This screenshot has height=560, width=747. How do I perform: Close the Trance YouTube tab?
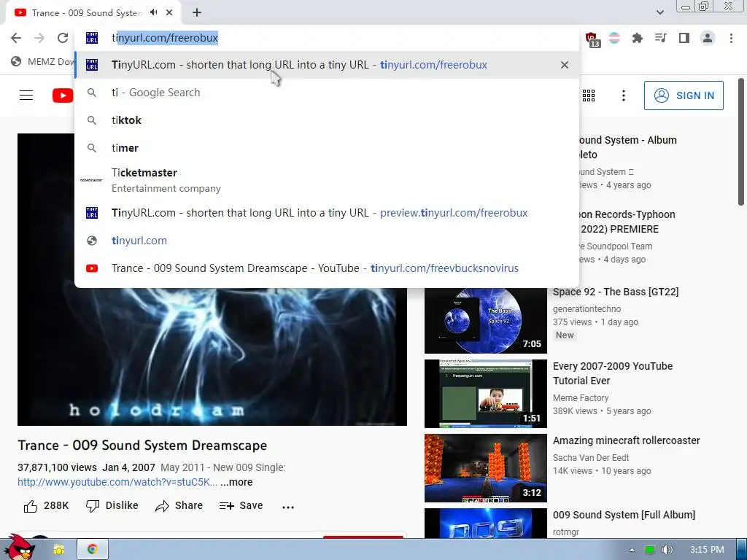coord(169,13)
